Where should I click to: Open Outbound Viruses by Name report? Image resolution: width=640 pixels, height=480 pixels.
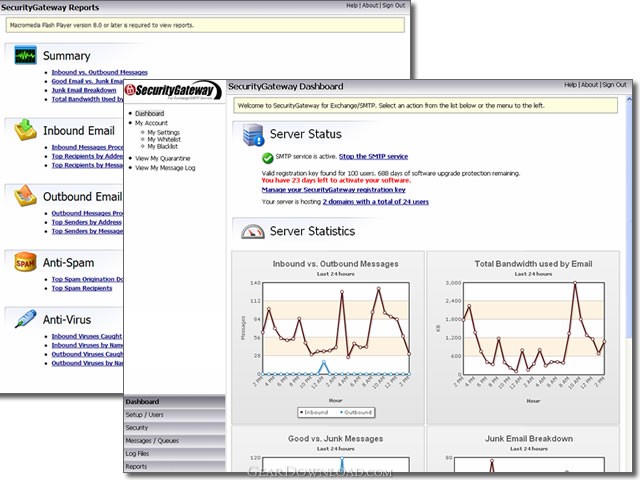[87, 363]
